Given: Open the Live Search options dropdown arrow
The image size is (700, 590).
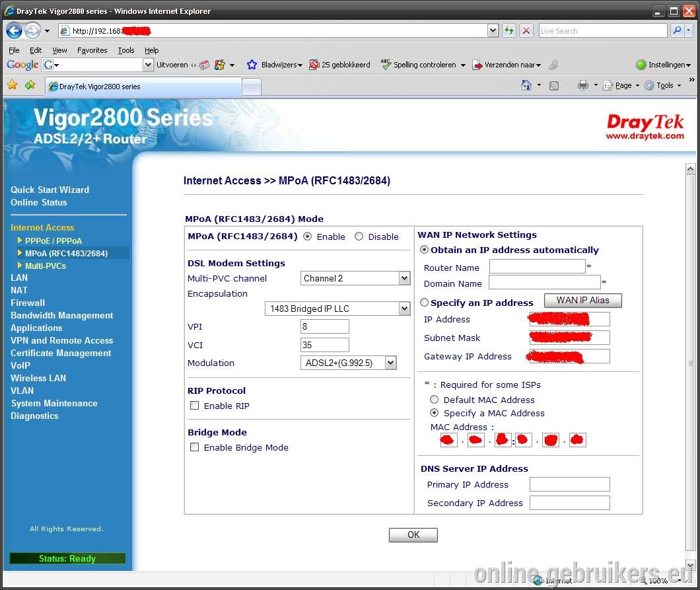Looking at the screenshot, I should point(688,30).
